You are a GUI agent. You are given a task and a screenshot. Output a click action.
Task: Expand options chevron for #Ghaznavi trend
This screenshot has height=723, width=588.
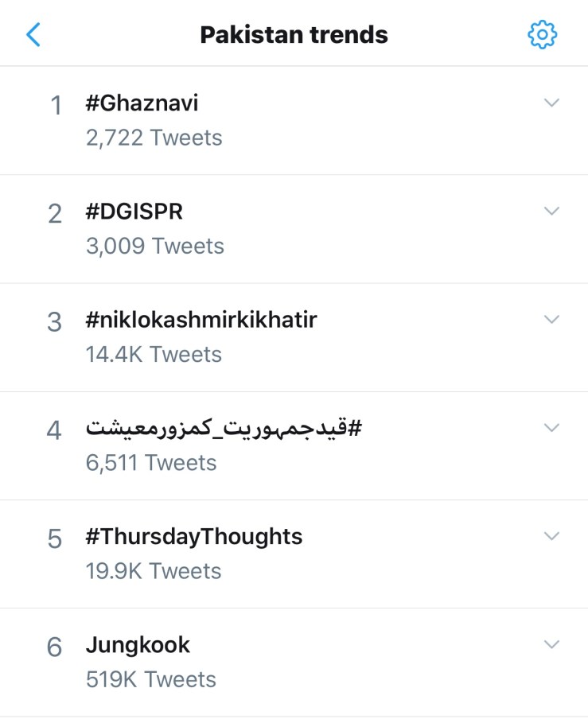tap(551, 103)
